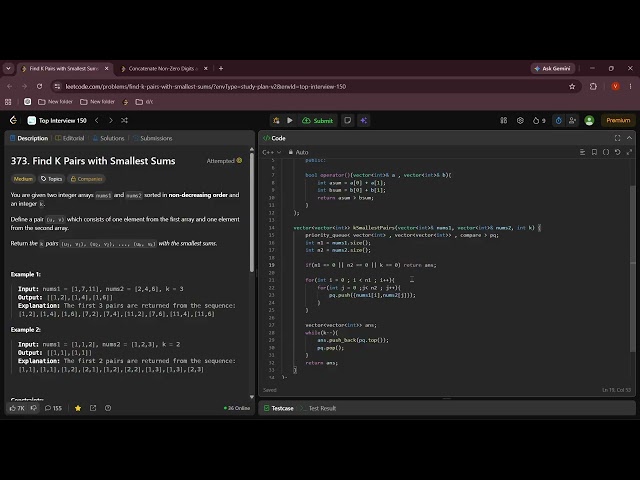
Task: Open the apps grid bookmark icon
Action: [8, 102]
